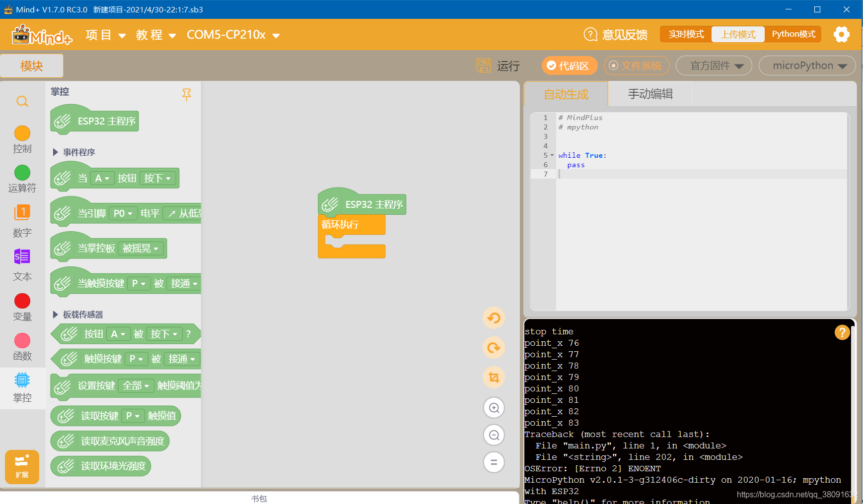The image size is (863, 504).
Task: Switch to 上传模式 mode
Action: tap(738, 34)
